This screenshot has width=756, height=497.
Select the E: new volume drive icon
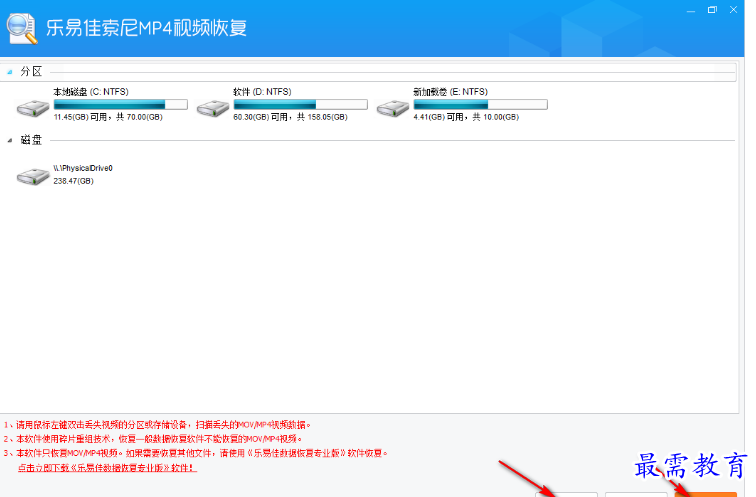point(392,108)
